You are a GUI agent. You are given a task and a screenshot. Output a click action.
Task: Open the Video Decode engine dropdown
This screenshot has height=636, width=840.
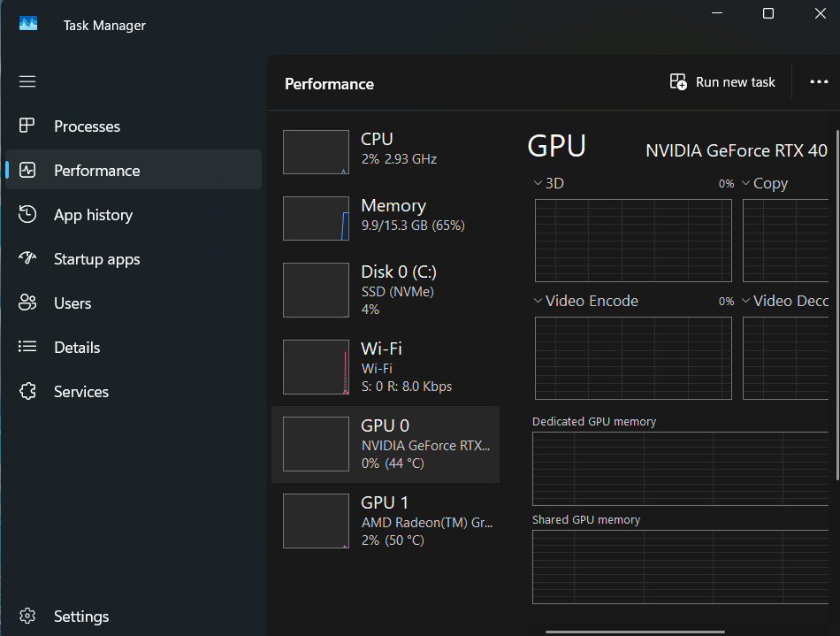click(x=745, y=301)
